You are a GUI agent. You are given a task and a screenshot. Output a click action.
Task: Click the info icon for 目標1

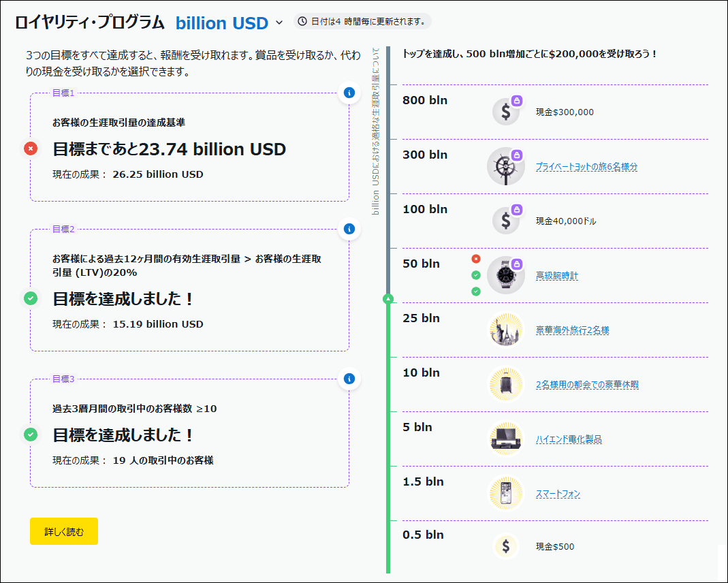[349, 93]
